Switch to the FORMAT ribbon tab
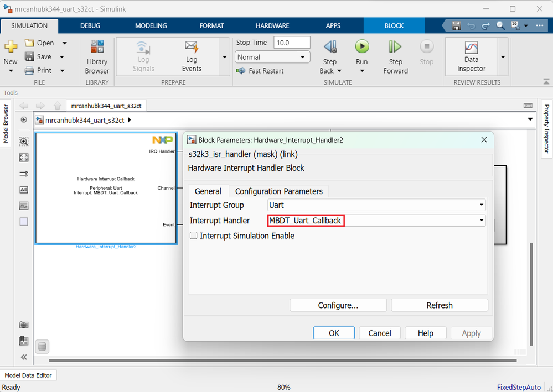The height and width of the screenshot is (392, 553). pyautogui.click(x=211, y=26)
